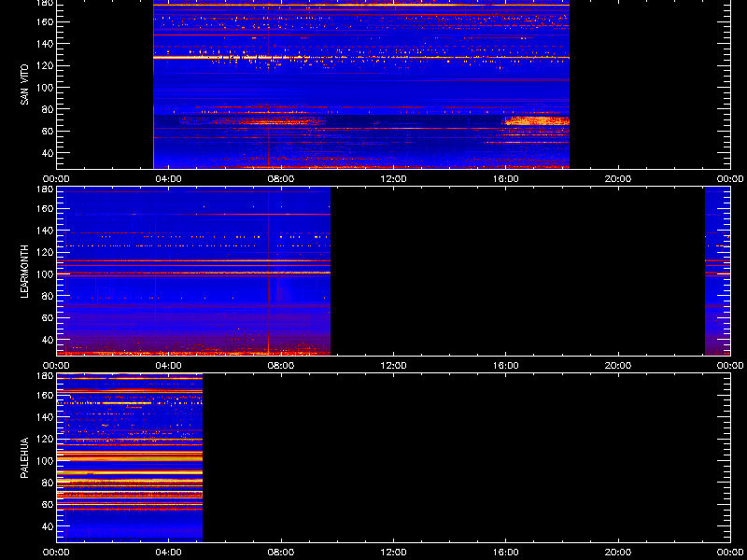This screenshot has height=560, width=747.
Task: Click the late-night Learmonth data strip before final 00:00
Action: click(x=717, y=271)
